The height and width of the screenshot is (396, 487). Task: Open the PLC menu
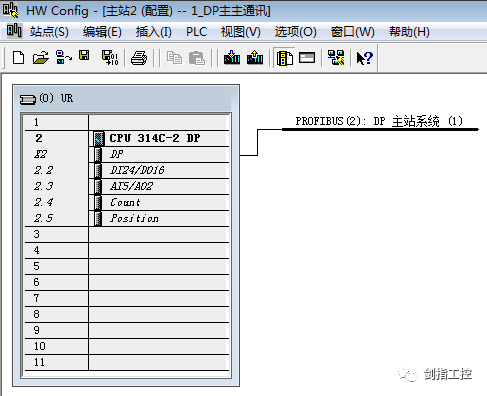(196, 32)
